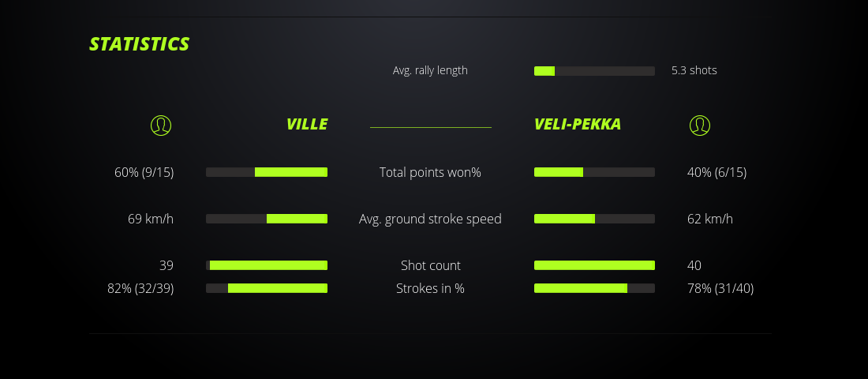
Task: Click the Total points won% label
Action: (x=430, y=172)
